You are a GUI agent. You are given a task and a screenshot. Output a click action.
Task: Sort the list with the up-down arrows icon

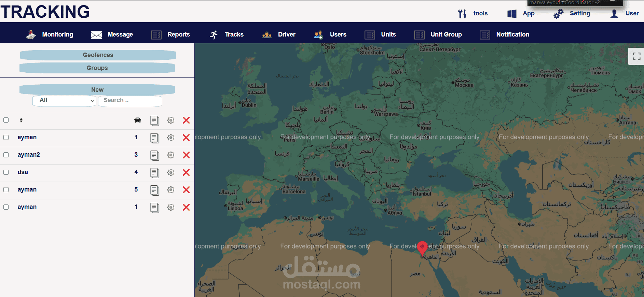[21, 120]
